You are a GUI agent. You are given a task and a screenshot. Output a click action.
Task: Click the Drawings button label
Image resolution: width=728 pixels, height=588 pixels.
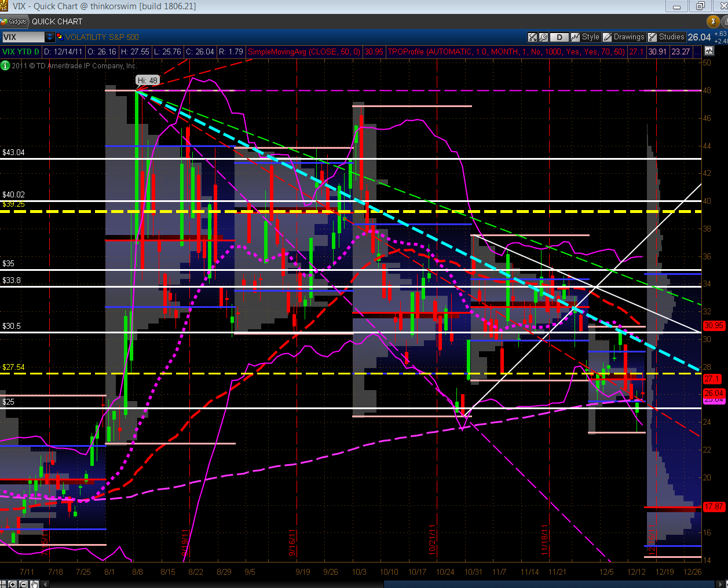pos(628,37)
